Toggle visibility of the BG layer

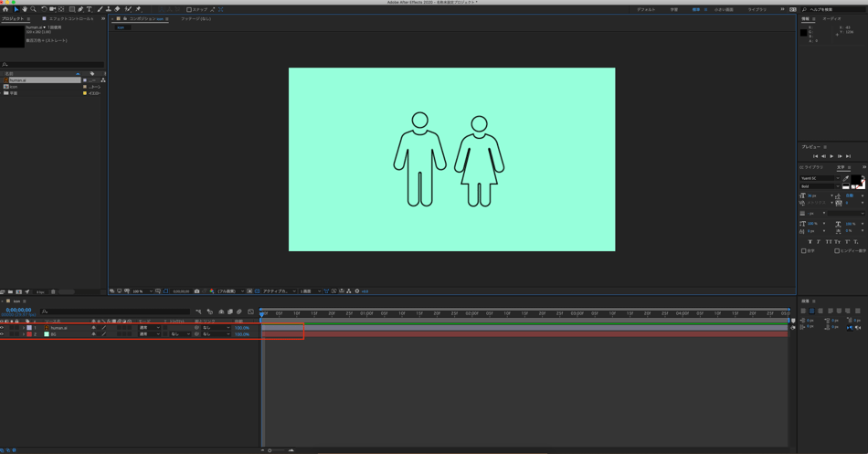coord(3,334)
